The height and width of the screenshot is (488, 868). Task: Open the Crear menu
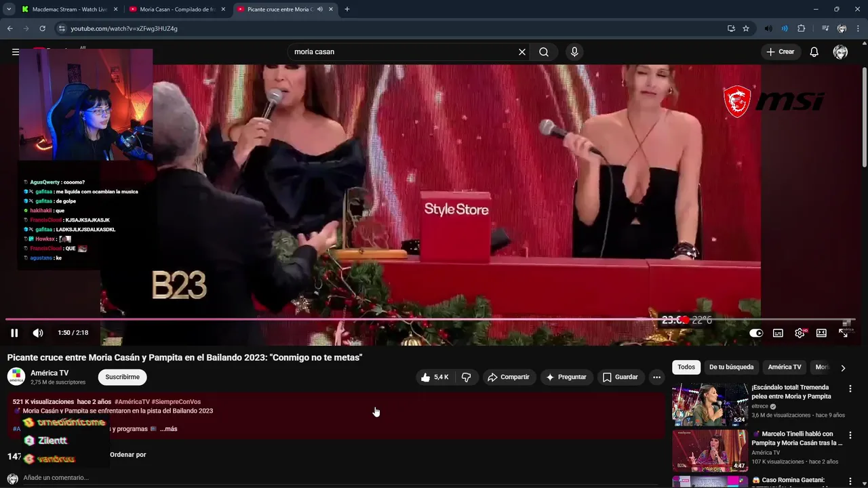click(780, 52)
